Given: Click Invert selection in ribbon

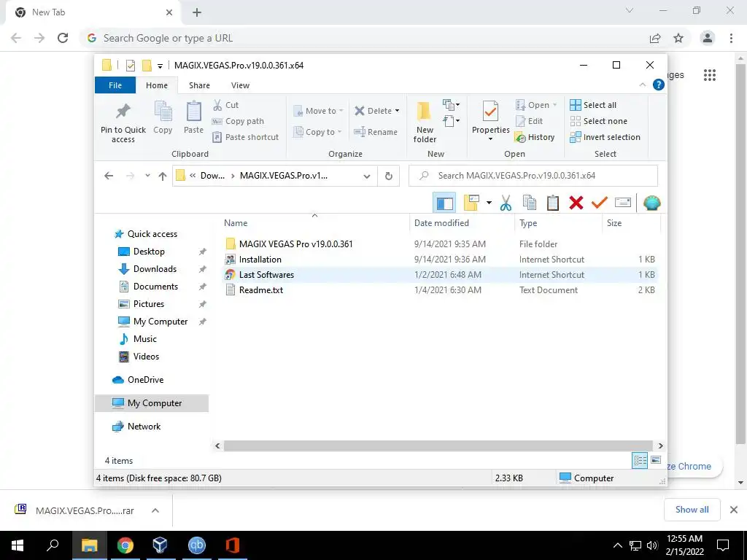Looking at the screenshot, I should click(605, 137).
